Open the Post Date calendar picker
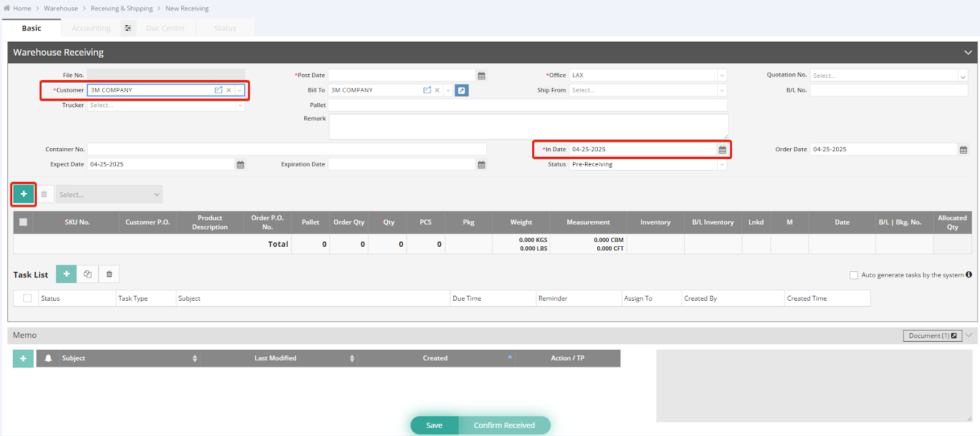The width and height of the screenshot is (980, 436). coord(481,76)
